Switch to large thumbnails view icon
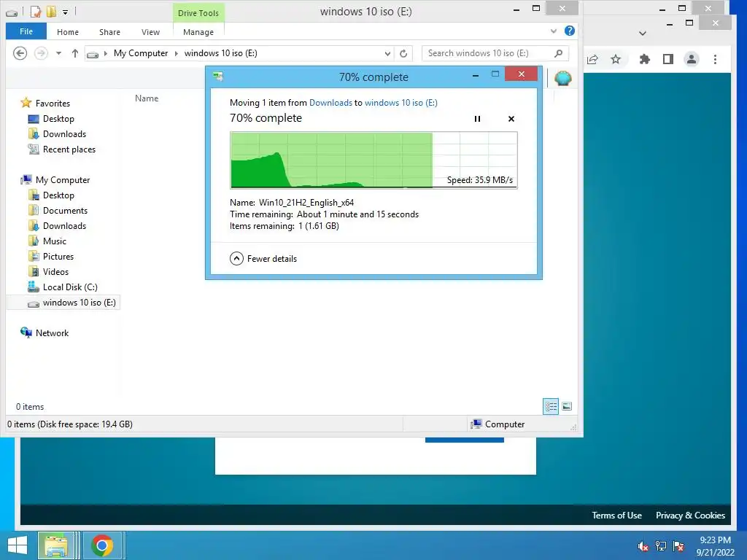The width and height of the screenshot is (747, 560). tap(566, 406)
